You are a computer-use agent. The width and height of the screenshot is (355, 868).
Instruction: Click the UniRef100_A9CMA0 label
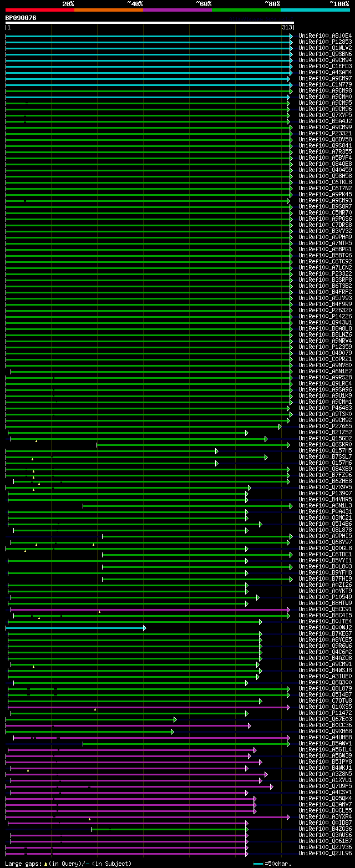pos(325,97)
